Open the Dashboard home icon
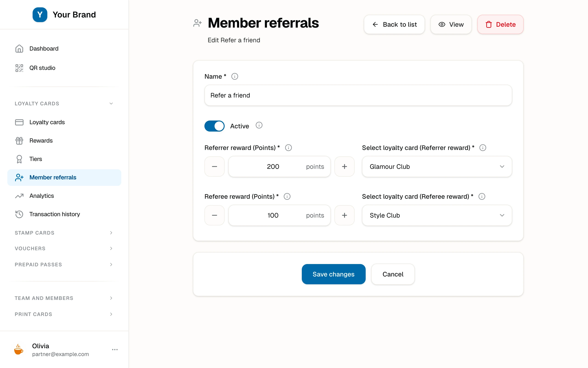This screenshot has width=588, height=368. tap(19, 49)
